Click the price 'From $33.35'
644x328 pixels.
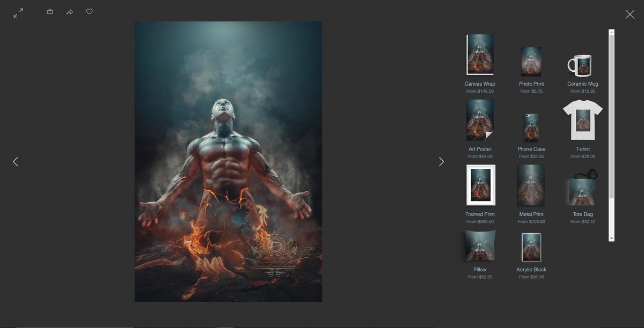coord(531,156)
